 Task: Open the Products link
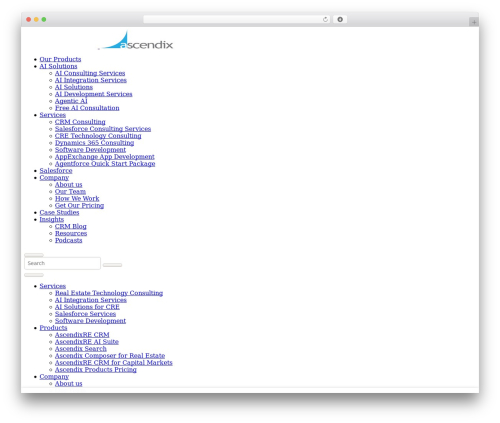[x=53, y=328]
